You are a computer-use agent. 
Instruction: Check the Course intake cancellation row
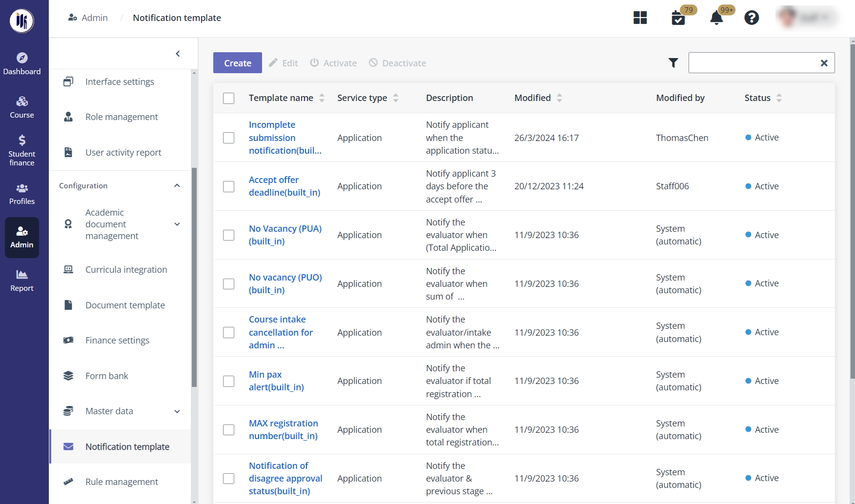click(x=228, y=332)
